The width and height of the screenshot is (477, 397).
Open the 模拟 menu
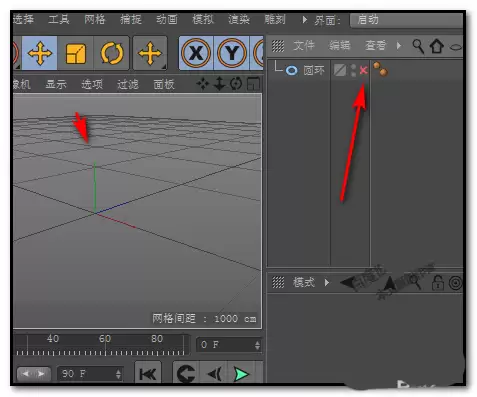pos(203,20)
